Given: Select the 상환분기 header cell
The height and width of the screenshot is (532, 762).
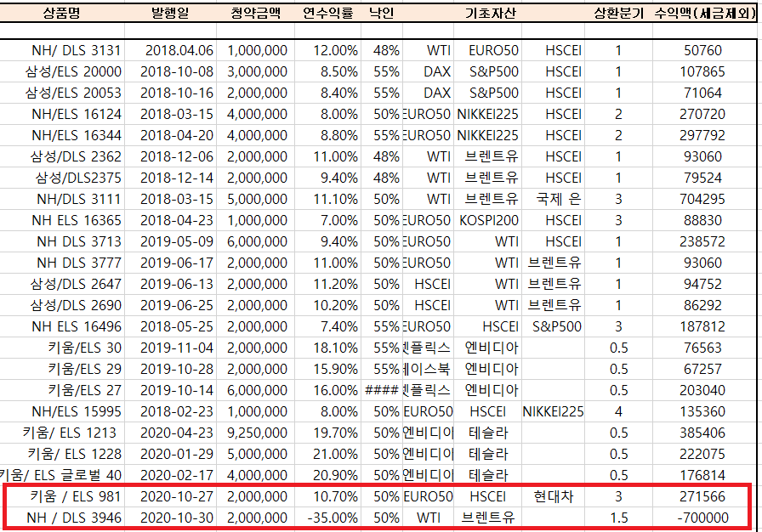Looking at the screenshot, I should pos(618,13).
